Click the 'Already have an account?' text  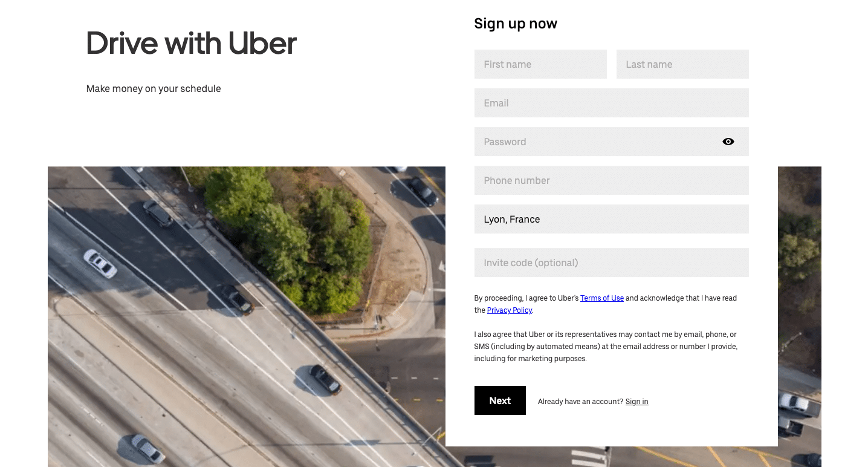click(580, 402)
